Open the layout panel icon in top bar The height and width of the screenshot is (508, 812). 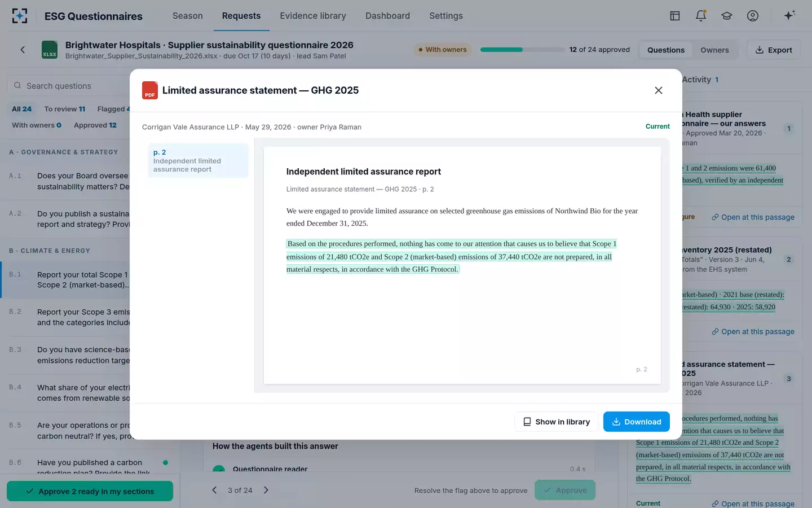pos(675,16)
